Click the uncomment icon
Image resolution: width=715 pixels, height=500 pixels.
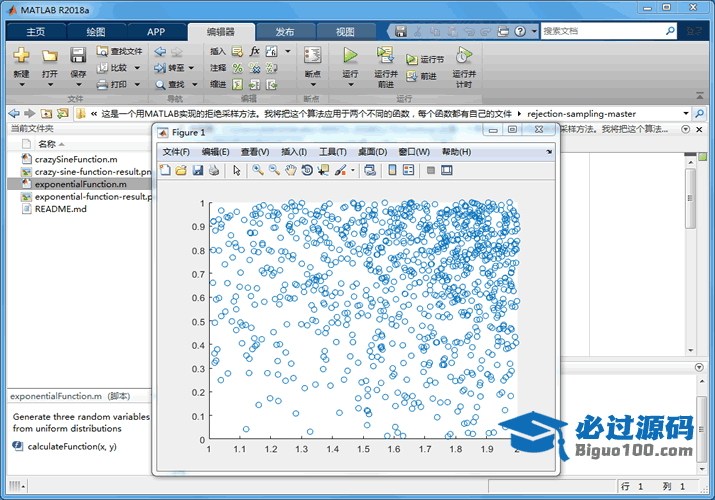click(x=254, y=68)
